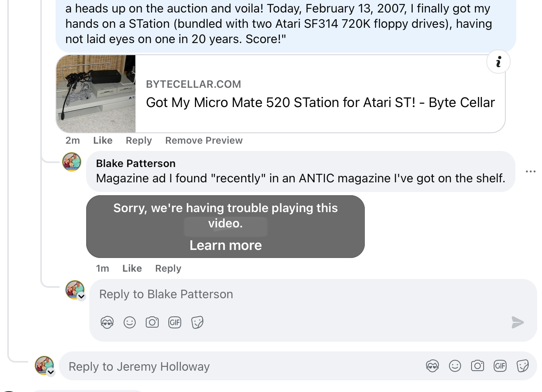Image resolution: width=542 pixels, height=392 pixels.
Task: Insert avatar sticker in Jeremy Holloway reply box
Action: pos(432,366)
